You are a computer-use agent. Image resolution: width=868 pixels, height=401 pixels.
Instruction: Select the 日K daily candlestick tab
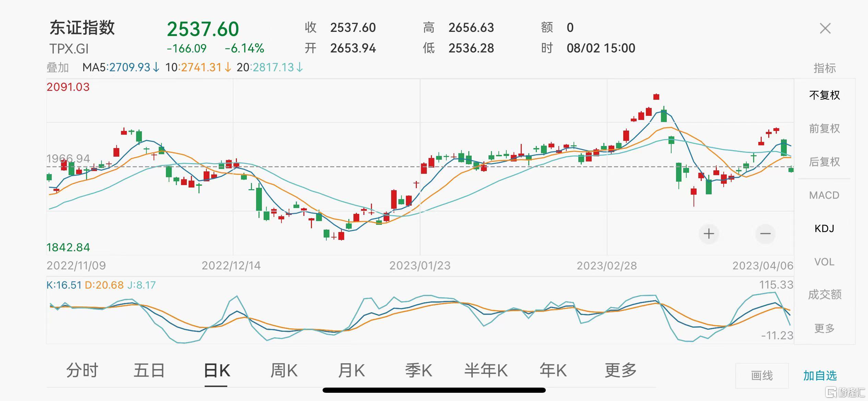[217, 370]
